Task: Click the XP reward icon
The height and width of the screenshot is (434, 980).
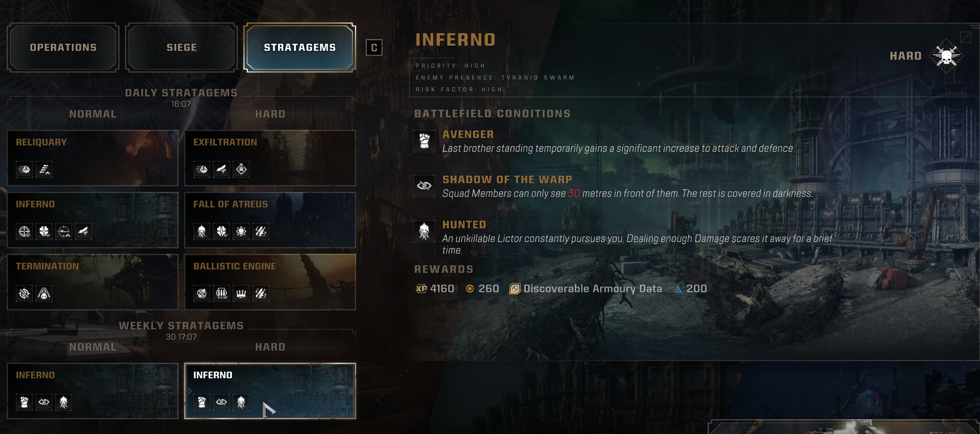Action: [x=421, y=288]
